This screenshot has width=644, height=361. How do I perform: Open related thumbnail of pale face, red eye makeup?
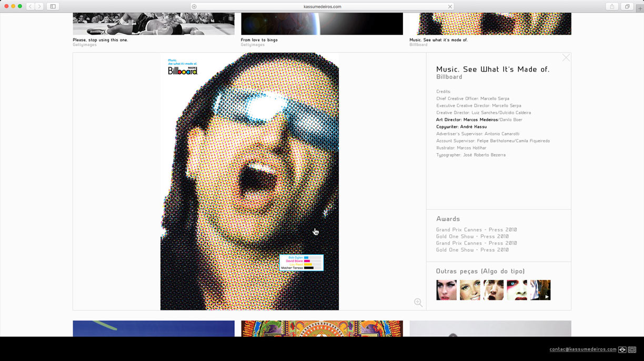pos(517,290)
